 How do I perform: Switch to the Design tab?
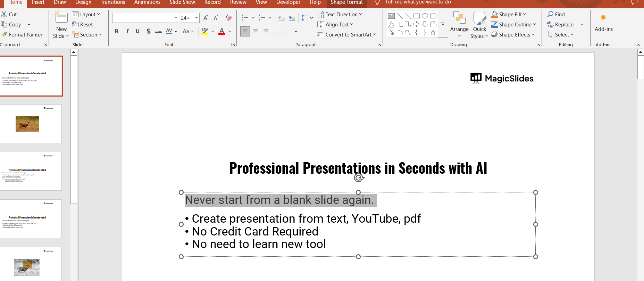click(83, 2)
